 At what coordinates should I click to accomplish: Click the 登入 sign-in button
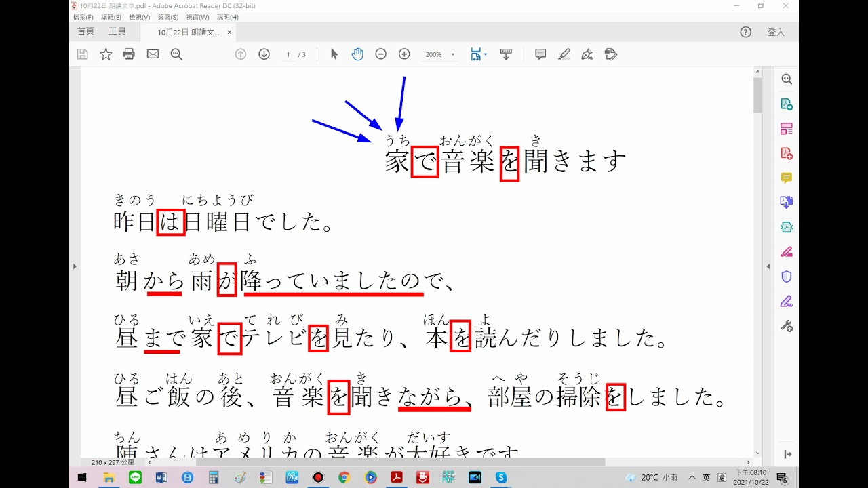tap(776, 32)
